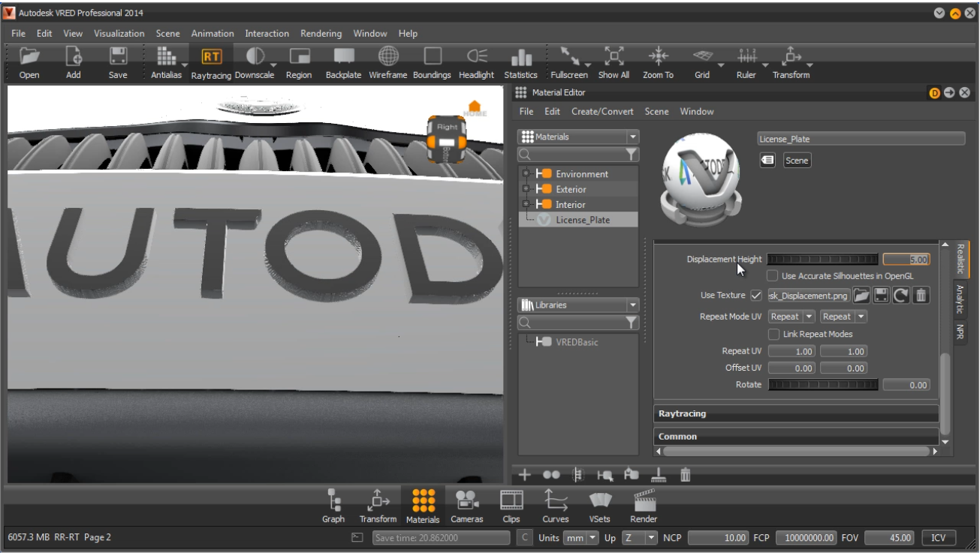980x553 pixels.
Task: Adjust the Displacement Height slider
Action: pos(823,260)
